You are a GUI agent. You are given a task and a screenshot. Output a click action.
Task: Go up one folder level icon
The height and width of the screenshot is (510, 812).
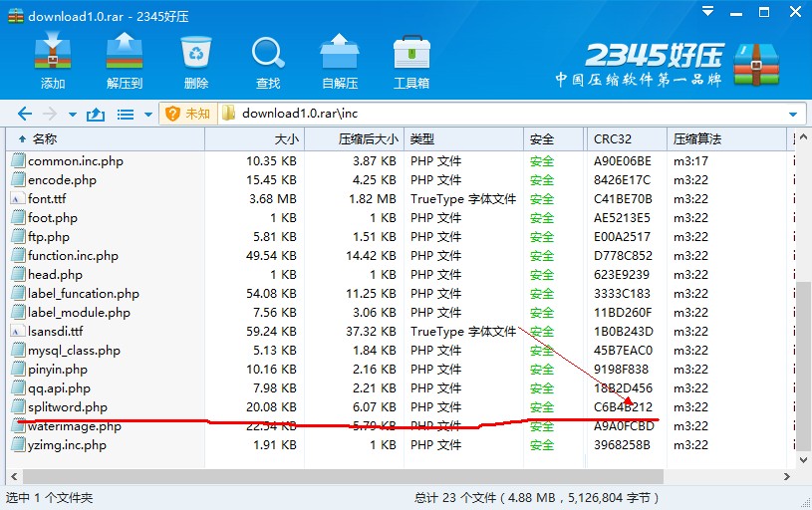pyautogui.click(x=96, y=114)
